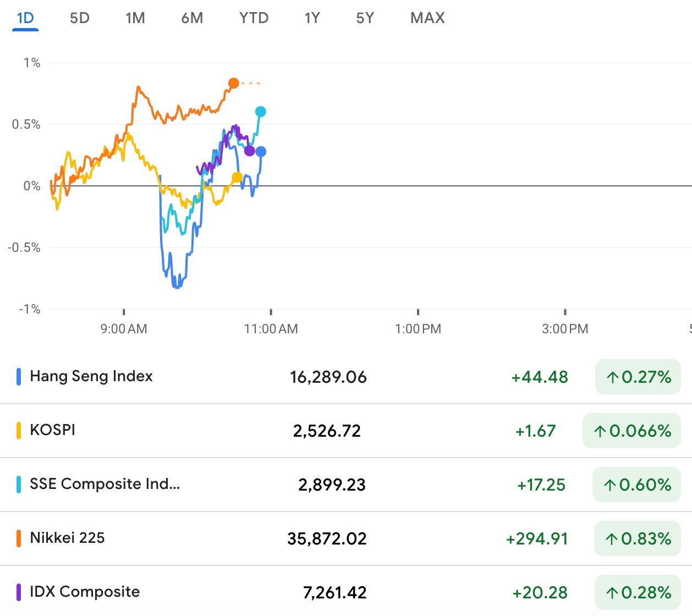This screenshot has height=616, width=692.
Task: Switch to the 5Y time range
Action: point(365,18)
